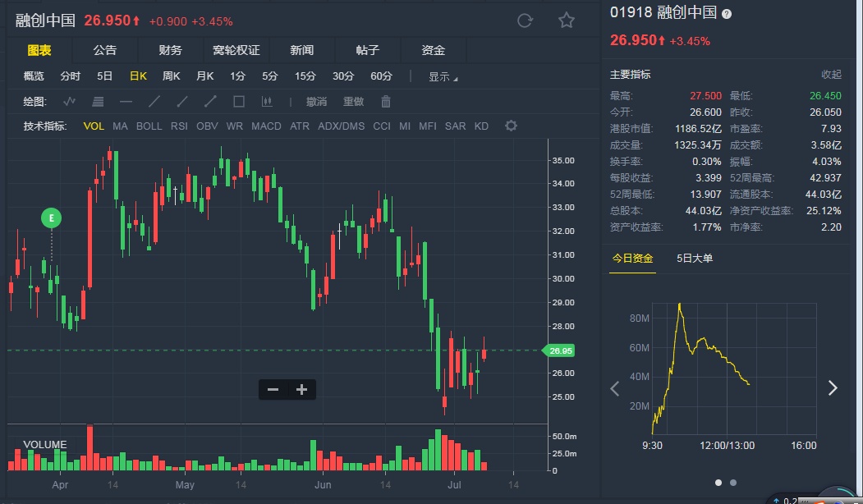Click the green E event marker
The width and height of the screenshot is (863, 504).
52,218
